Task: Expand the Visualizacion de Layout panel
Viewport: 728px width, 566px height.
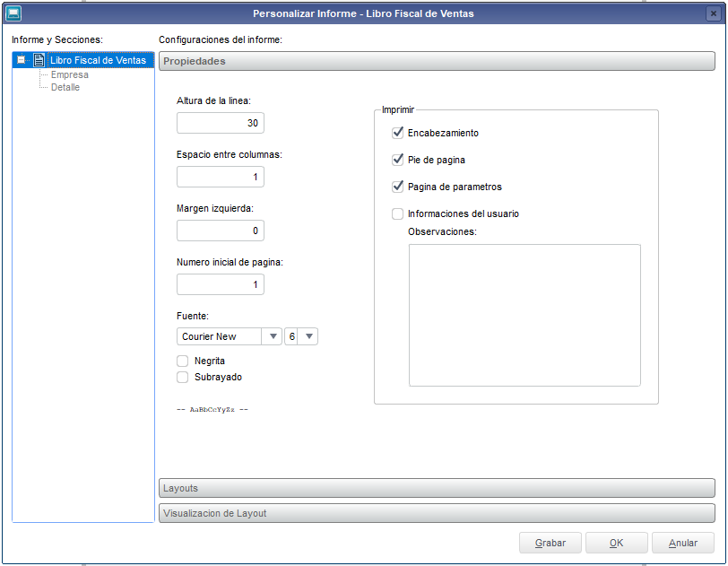Action: coord(437,513)
